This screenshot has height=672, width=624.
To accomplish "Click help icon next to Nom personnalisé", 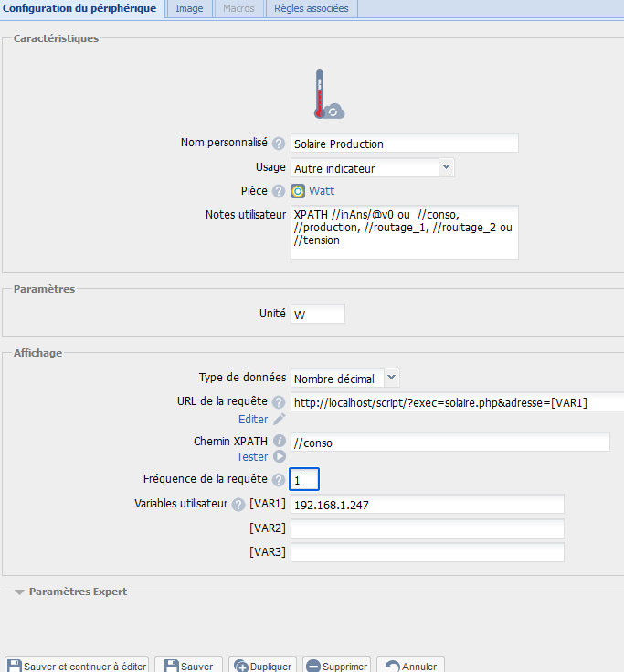I will (279, 144).
